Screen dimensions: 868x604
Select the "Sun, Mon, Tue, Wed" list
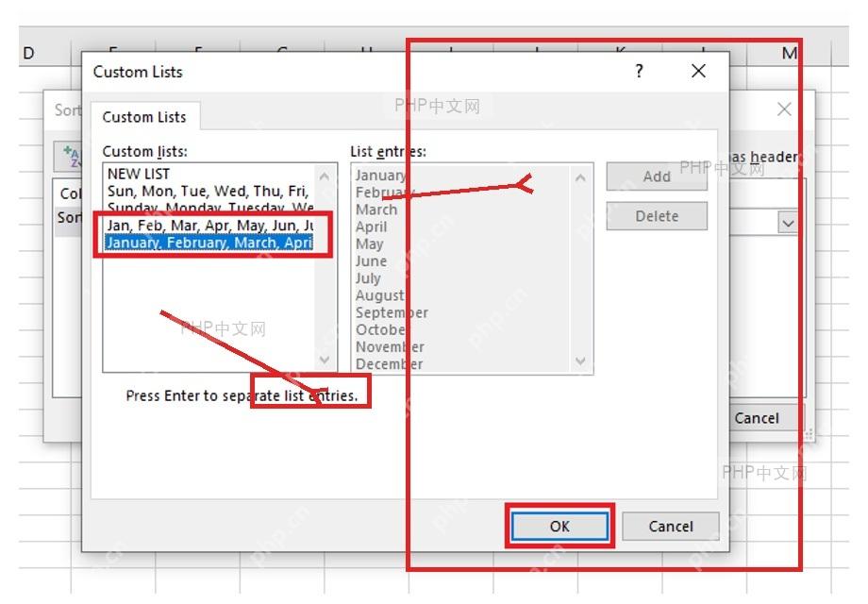click(x=209, y=191)
